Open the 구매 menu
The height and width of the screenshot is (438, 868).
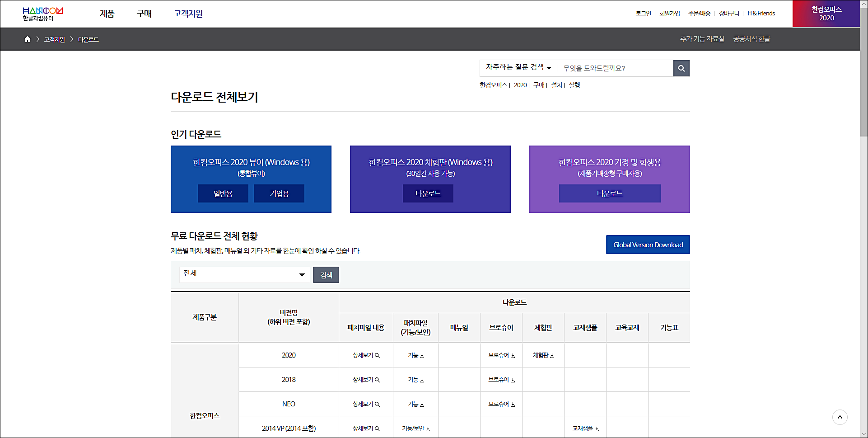point(144,14)
